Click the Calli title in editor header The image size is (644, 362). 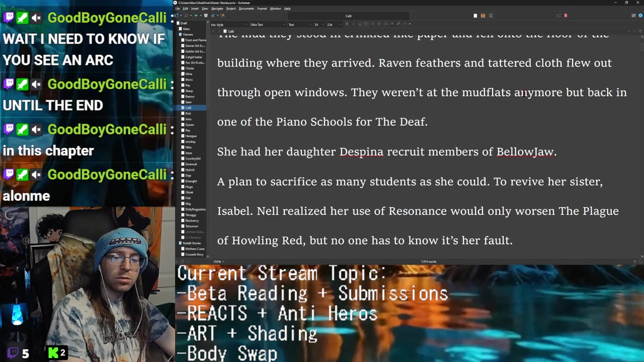point(231,31)
